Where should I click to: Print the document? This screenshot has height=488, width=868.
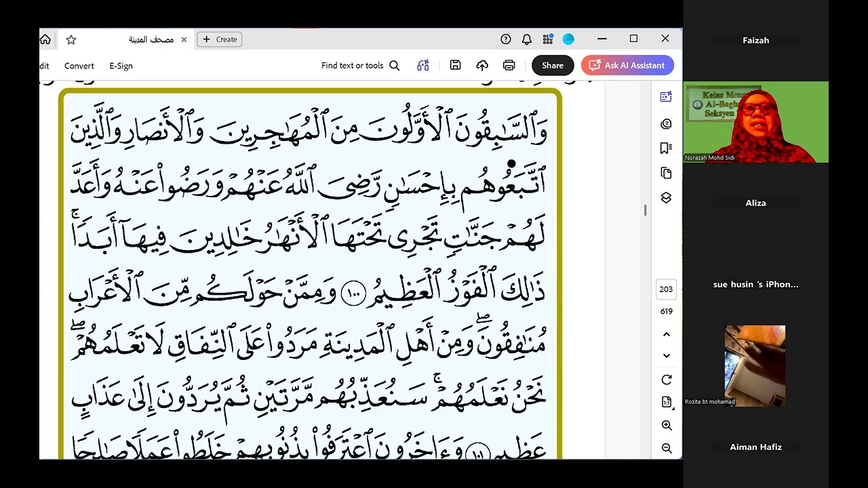point(509,66)
